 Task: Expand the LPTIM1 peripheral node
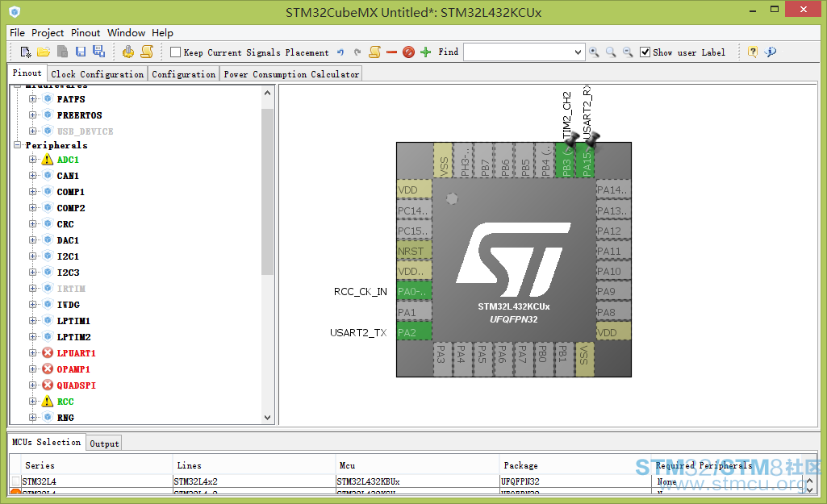click(33, 320)
